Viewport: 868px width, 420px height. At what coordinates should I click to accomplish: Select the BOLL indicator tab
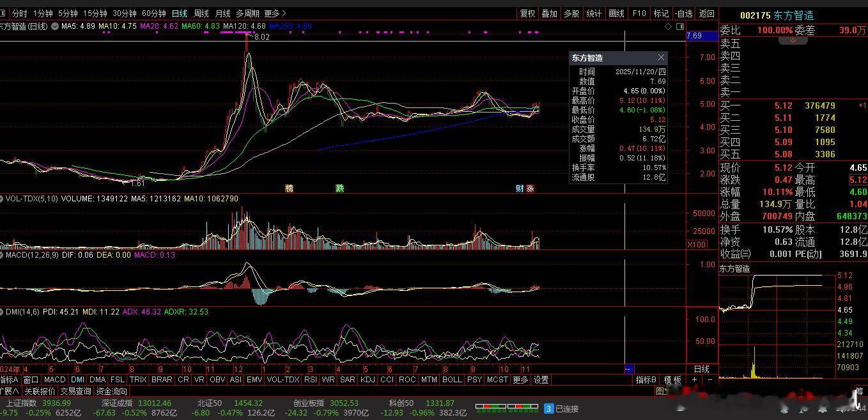pos(452,379)
